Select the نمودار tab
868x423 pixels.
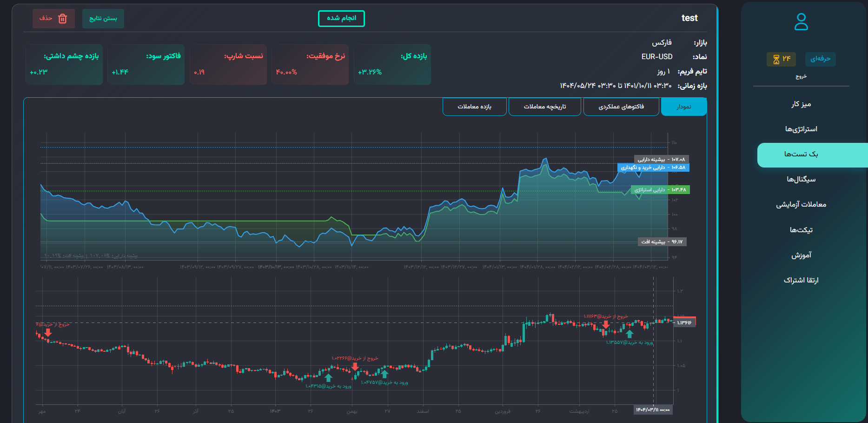(x=683, y=107)
